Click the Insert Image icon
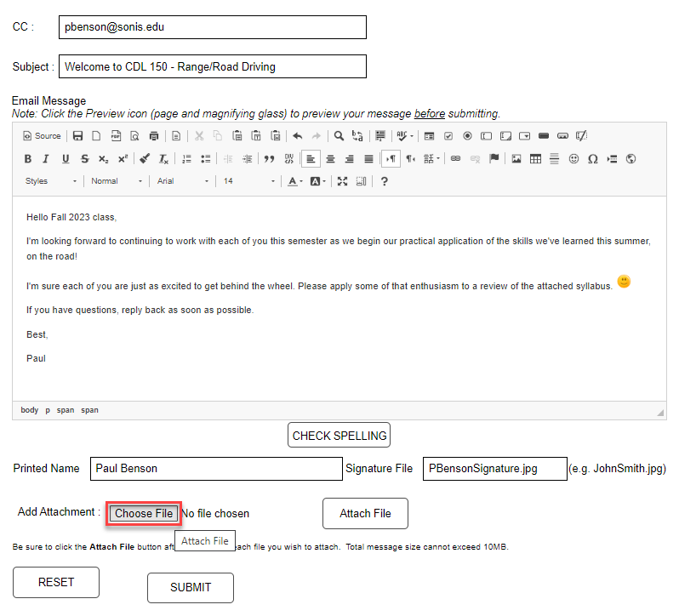This screenshot has height=616, width=679. [516, 159]
